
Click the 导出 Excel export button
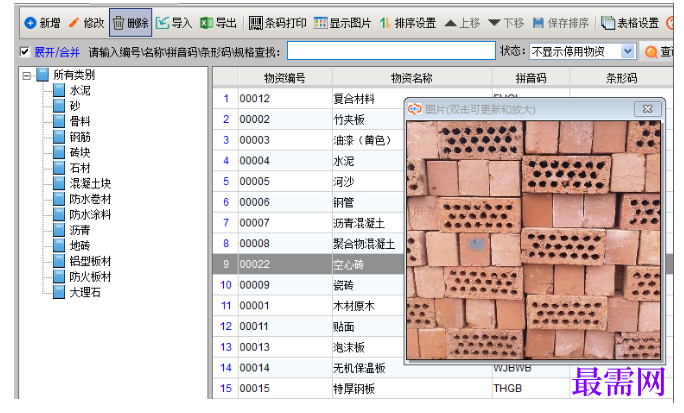pyautogui.click(x=218, y=23)
